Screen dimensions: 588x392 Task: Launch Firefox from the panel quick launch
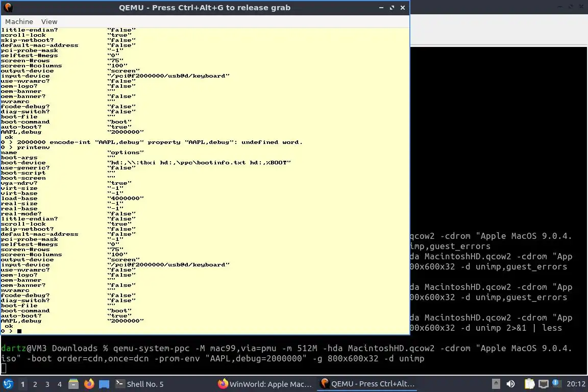pyautogui.click(x=89, y=384)
